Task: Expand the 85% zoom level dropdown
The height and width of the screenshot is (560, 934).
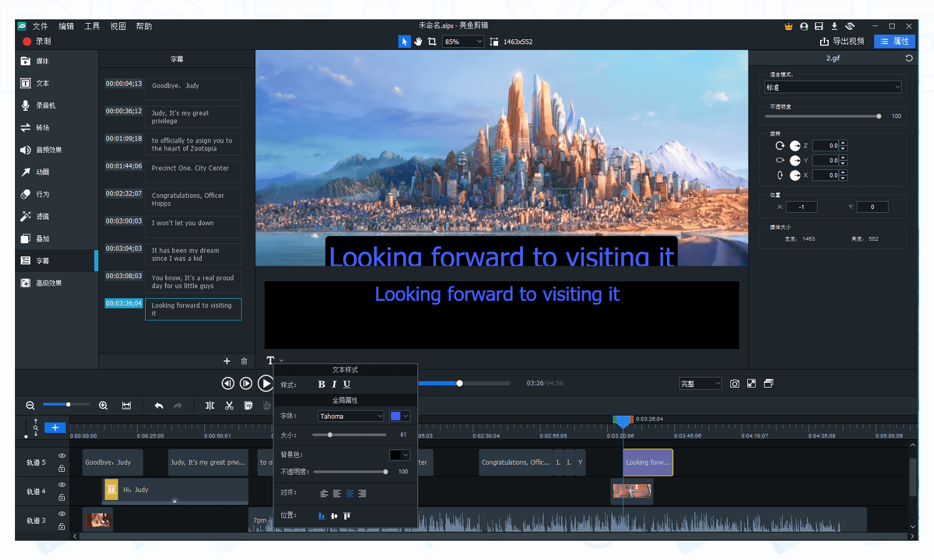Action: tap(463, 42)
